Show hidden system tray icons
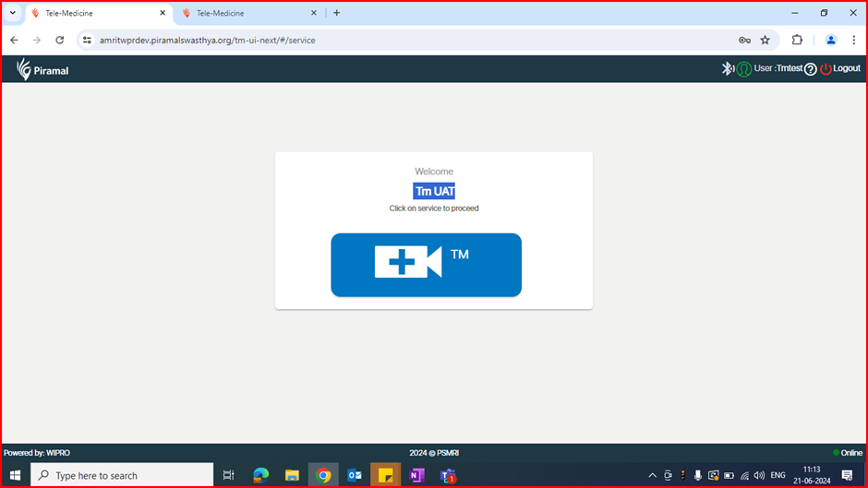The width and height of the screenshot is (868, 488). pos(652,475)
